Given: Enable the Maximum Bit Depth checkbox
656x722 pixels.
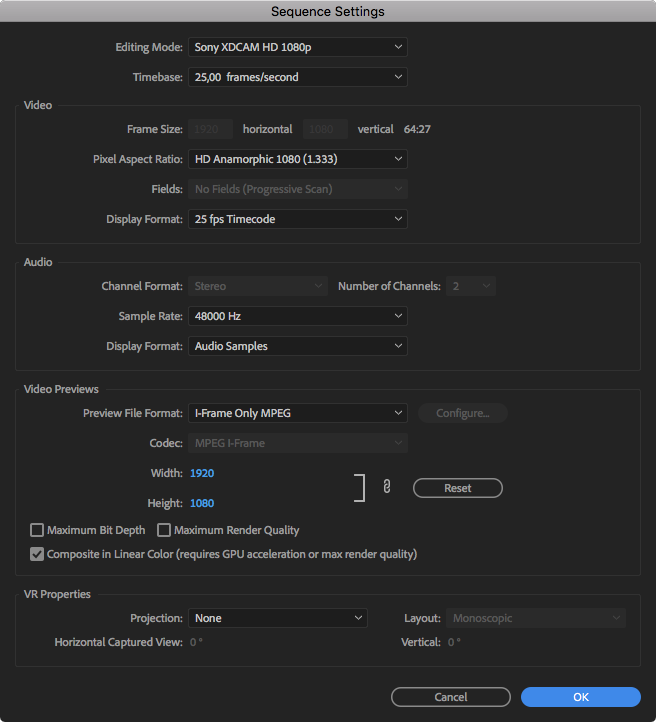Looking at the screenshot, I should pyautogui.click(x=37, y=530).
